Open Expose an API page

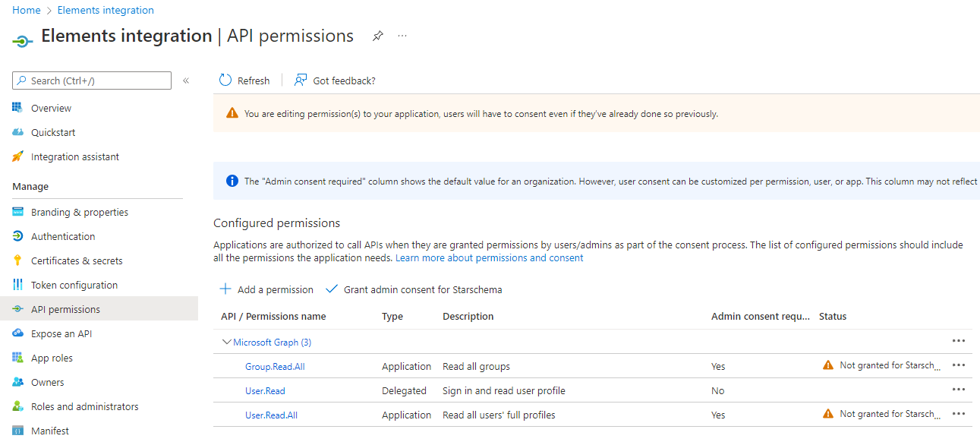61,333
